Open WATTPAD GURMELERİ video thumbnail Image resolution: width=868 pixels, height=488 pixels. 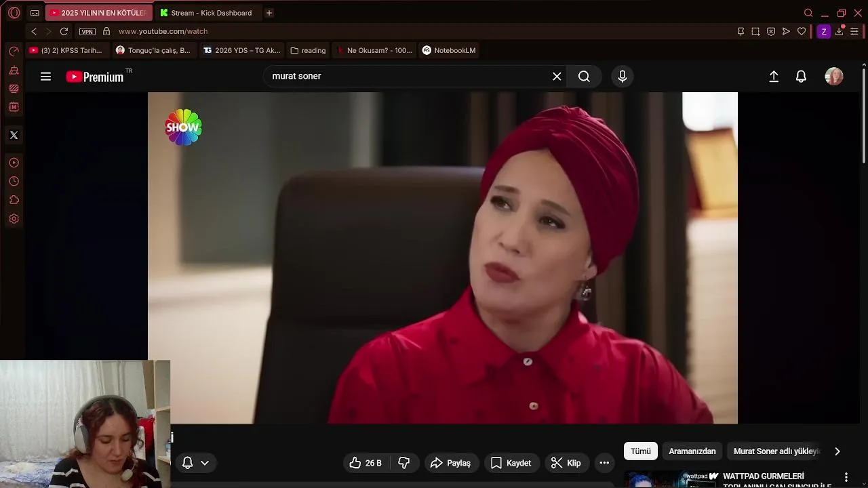coord(671,479)
